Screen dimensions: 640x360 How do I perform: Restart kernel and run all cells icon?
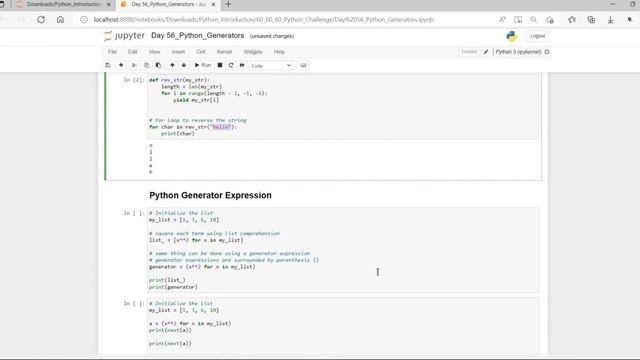coord(242,65)
